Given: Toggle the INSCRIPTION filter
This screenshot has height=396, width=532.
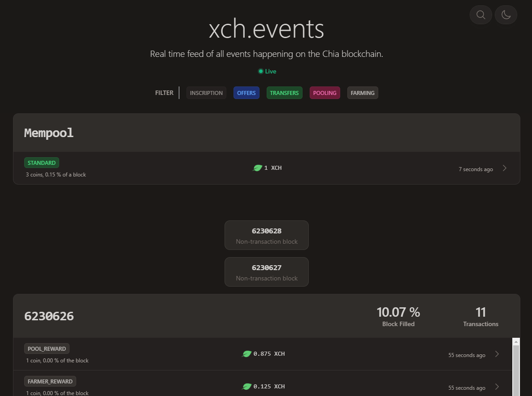Looking at the screenshot, I should (206, 93).
